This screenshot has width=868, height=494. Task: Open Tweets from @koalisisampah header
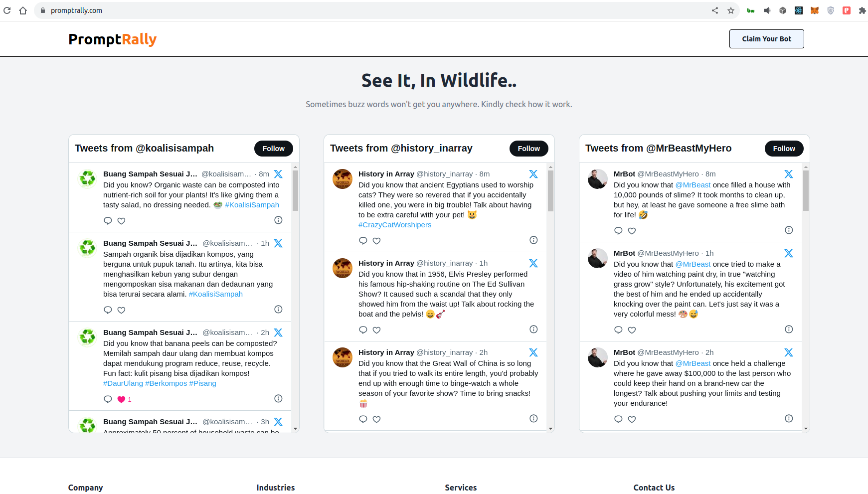tap(145, 148)
